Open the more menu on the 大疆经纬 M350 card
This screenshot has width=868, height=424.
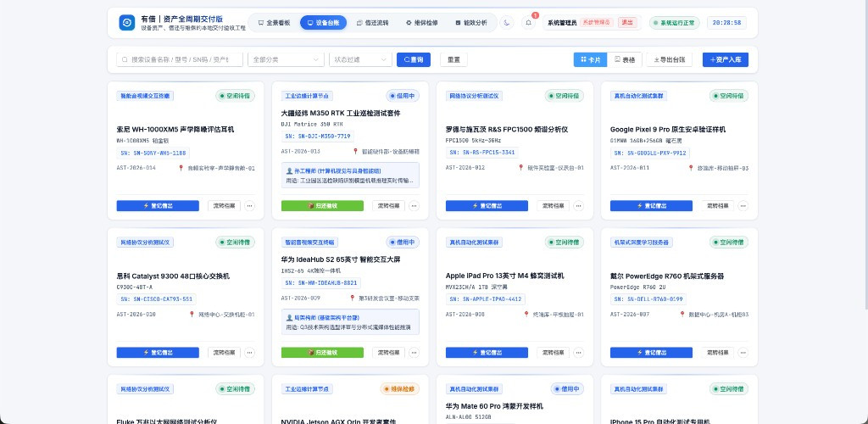tap(414, 205)
